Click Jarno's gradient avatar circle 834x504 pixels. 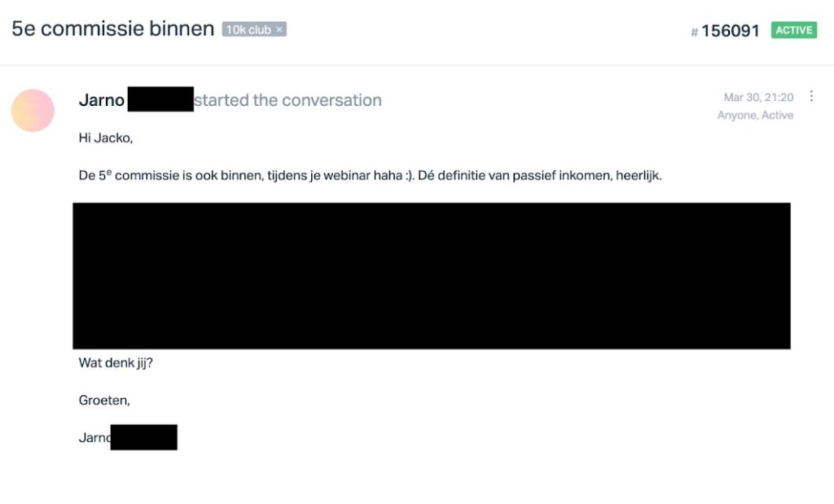pyautogui.click(x=33, y=111)
